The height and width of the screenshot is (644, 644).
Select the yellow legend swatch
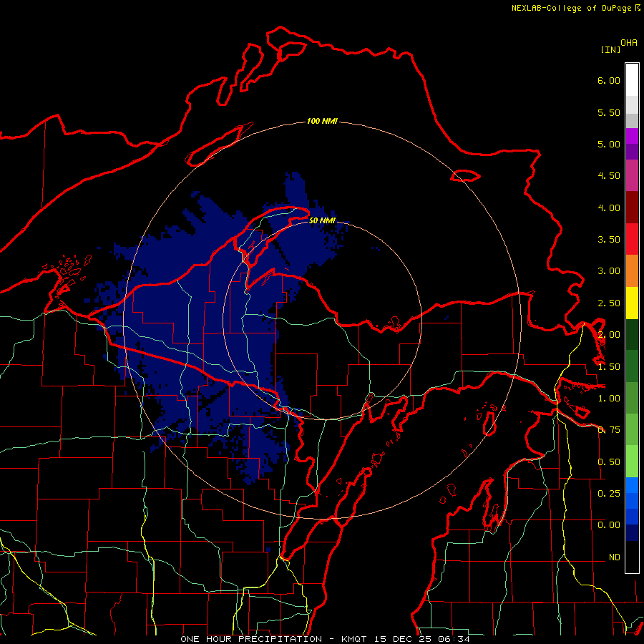pos(632,303)
